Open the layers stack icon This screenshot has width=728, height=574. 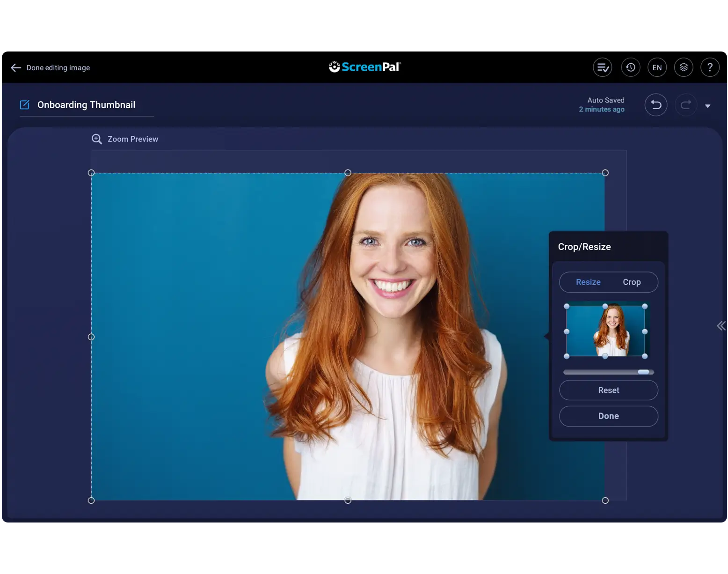684,67
